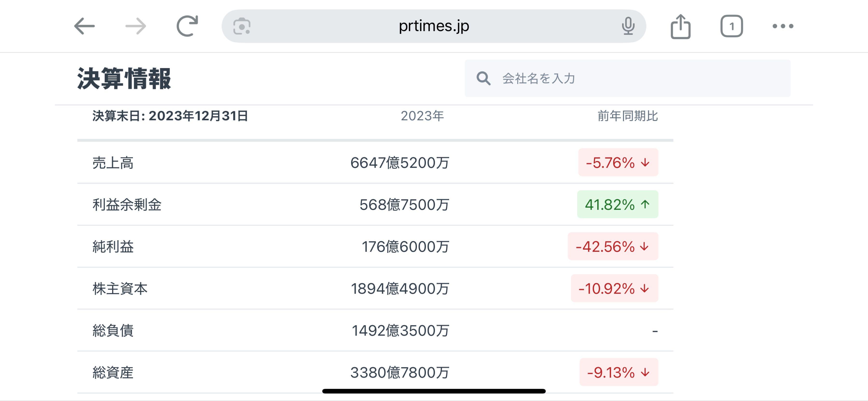
Task: Reload the current page
Action: click(187, 26)
